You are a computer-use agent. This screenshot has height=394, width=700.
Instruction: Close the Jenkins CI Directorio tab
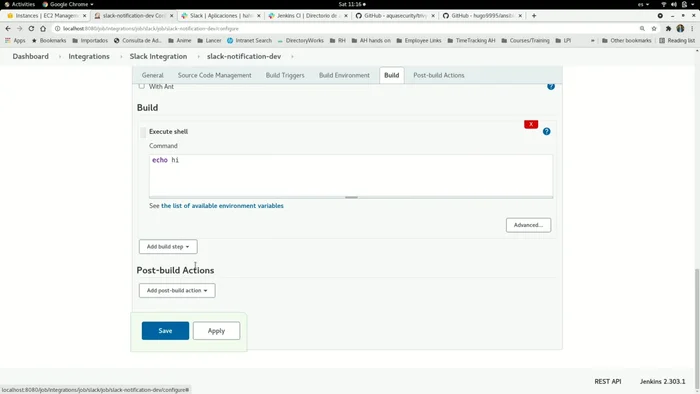(346, 16)
